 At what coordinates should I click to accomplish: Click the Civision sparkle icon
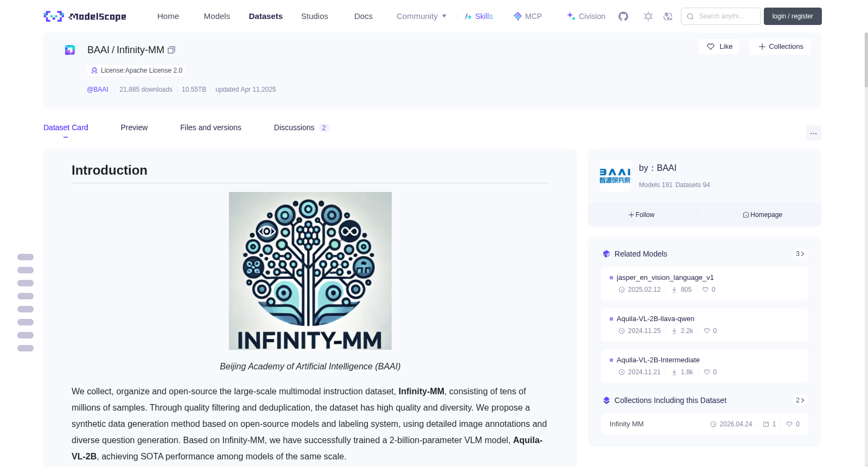tap(571, 16)
